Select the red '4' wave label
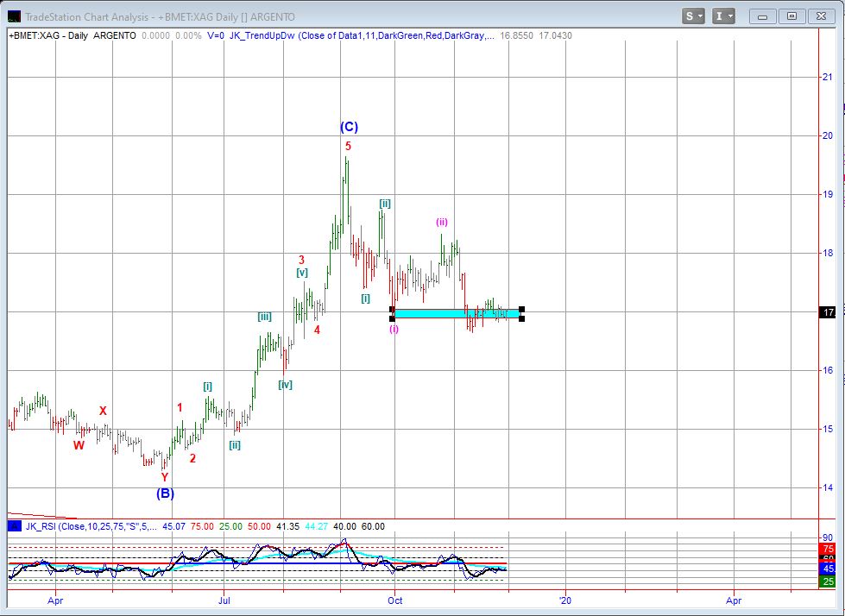845x616 pixels. pos(317,330)
